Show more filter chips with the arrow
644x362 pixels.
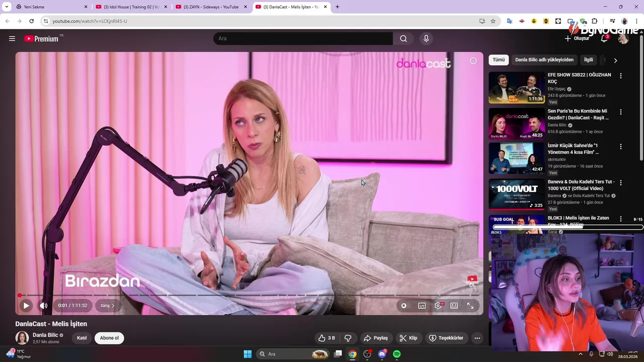click(615, 60)
